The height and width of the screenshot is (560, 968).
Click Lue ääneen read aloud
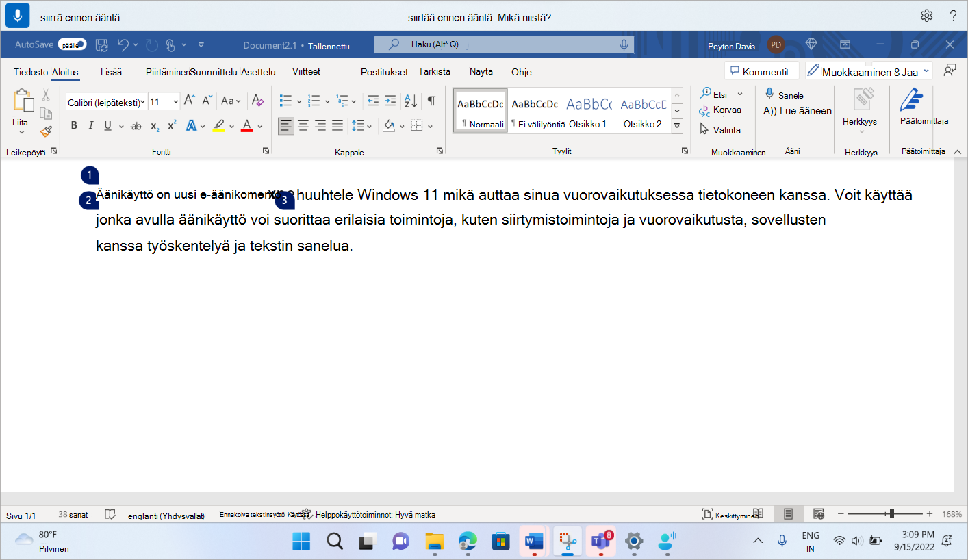click(x=798, y=111)
